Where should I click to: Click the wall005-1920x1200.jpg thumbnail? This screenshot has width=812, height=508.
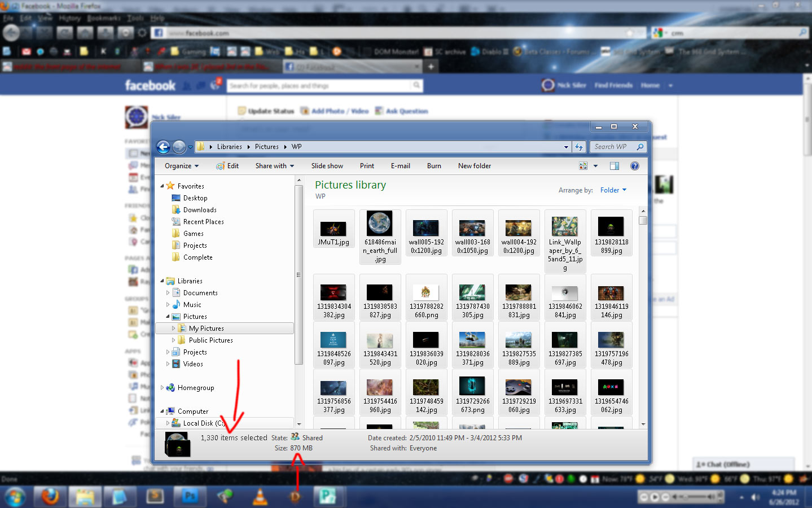(x=426, y=228)
